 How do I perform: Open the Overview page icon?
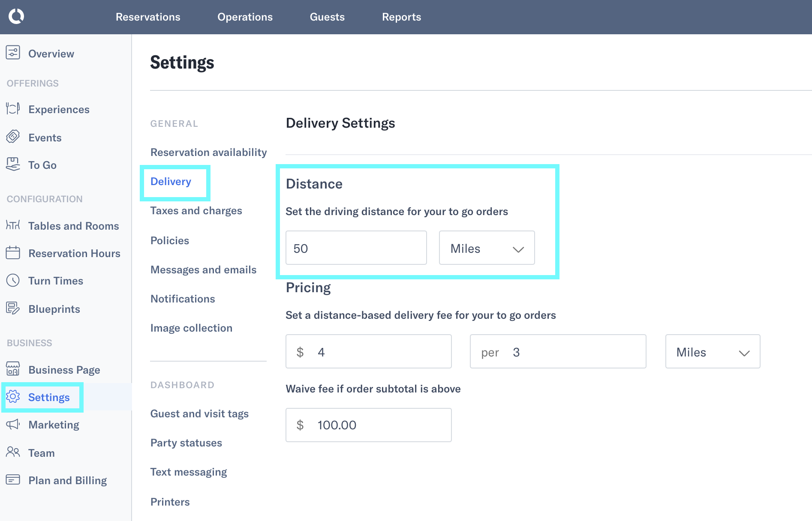pos(13,53)
